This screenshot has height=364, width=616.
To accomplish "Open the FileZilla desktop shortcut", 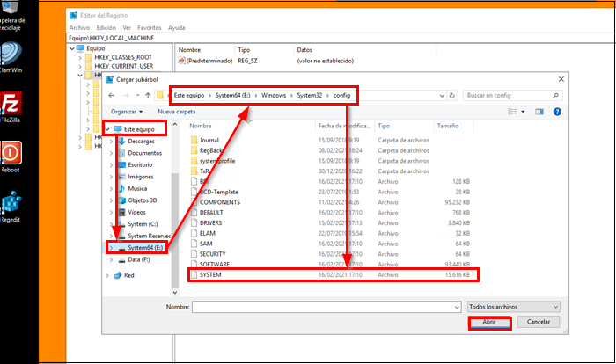I will 11,106.
